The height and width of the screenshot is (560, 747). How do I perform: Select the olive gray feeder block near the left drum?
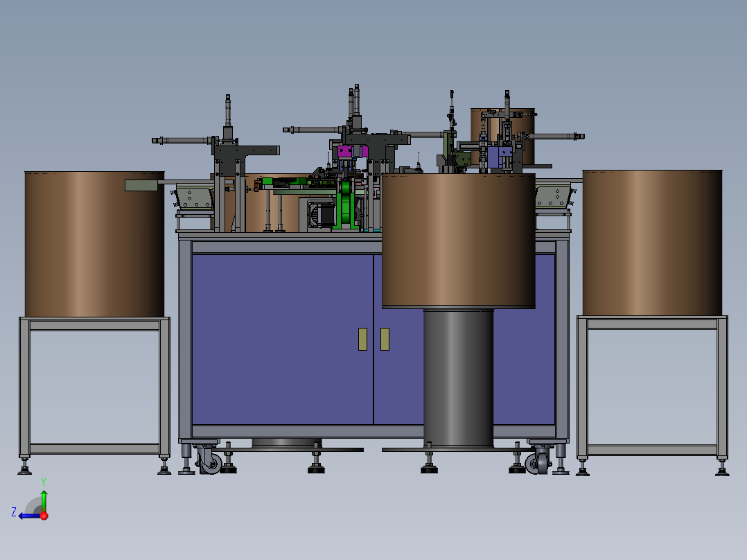(x=141, y=185)
